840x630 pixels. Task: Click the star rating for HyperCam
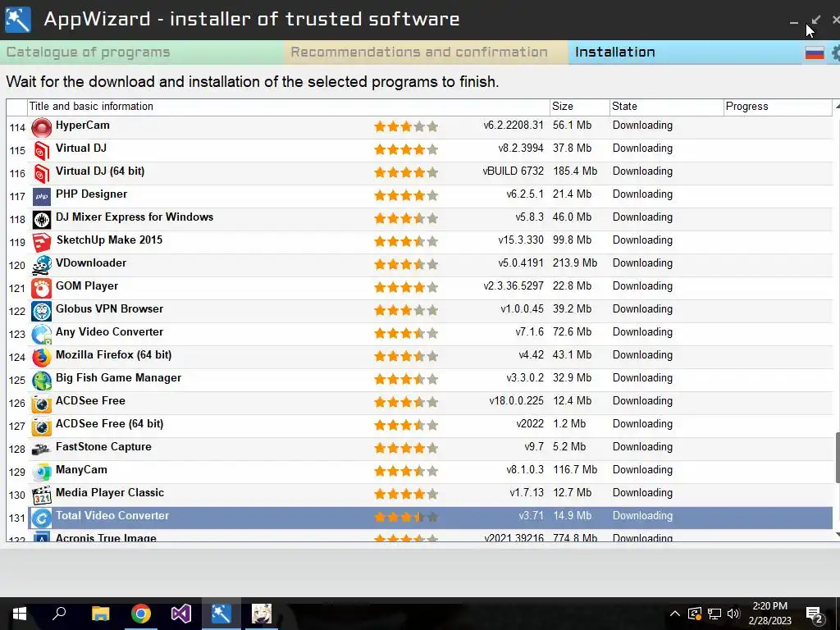click(x=406, y=127)
